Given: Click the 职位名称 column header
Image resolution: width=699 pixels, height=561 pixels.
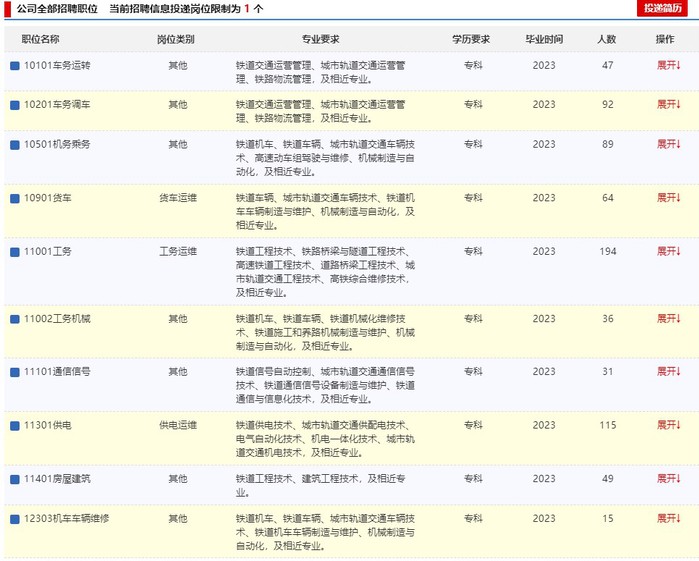Looking at the screenshot, I should 40,39.
